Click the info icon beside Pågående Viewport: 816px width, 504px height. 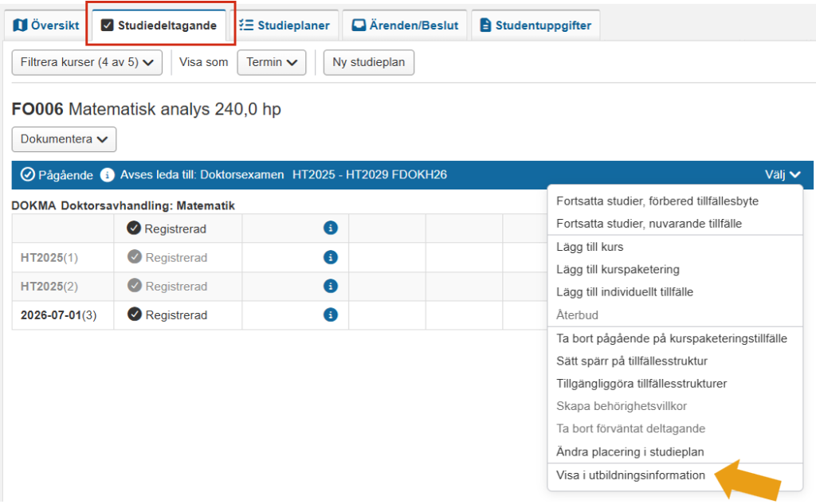108,174
